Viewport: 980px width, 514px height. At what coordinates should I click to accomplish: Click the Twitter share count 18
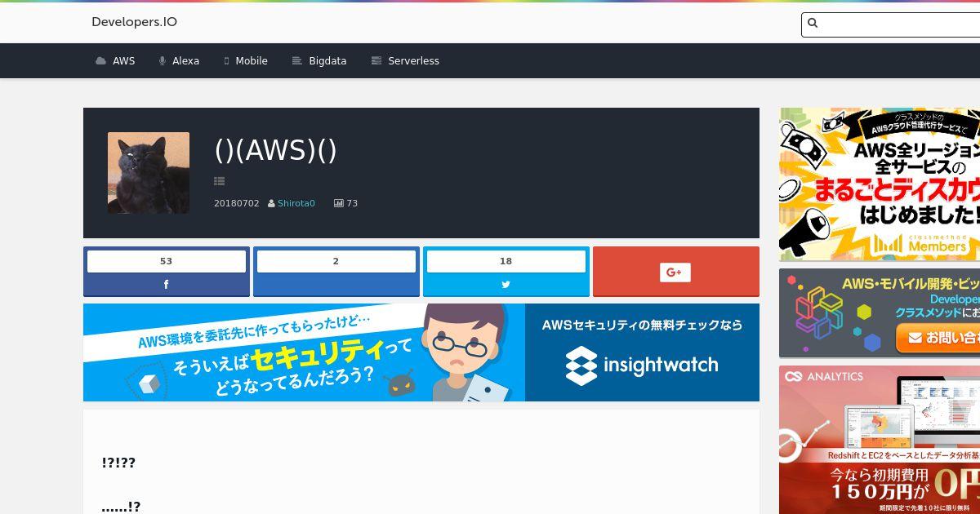pyautogui.click(x=506, y=261)
